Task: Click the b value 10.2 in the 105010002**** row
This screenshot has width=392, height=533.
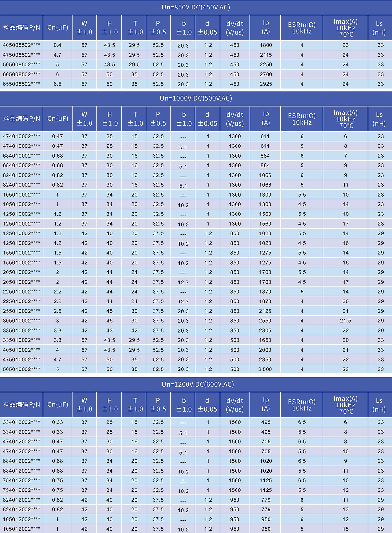Action: click(x=183, y=205)
